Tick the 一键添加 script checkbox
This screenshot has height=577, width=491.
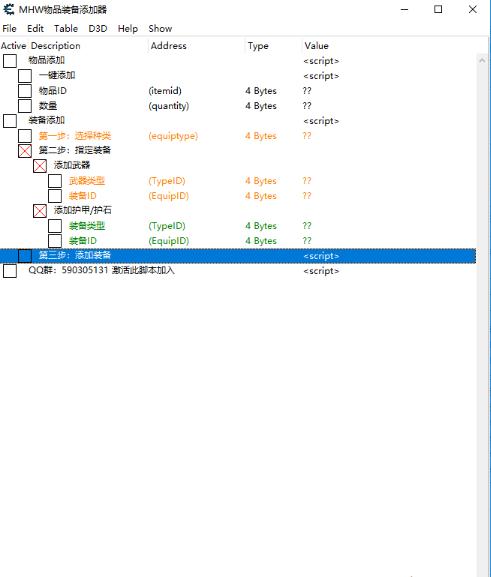(x=25, y=76)
